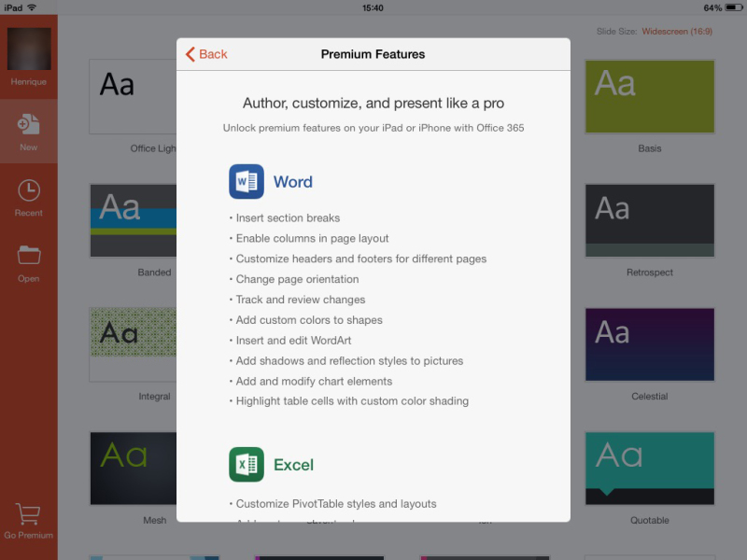Tap the Word app icon
747x560 pixels.
247,181
